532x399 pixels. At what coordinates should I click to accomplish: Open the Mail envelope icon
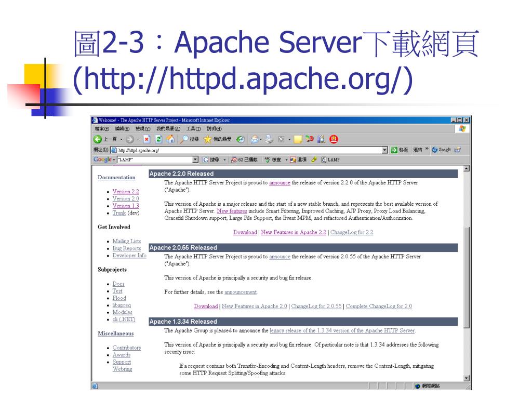[x=255, y=139]
